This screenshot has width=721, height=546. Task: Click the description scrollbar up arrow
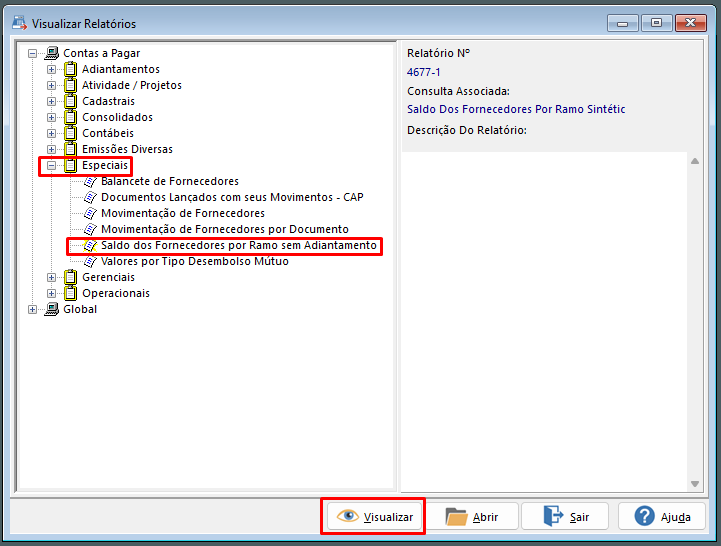coord(695,161)
